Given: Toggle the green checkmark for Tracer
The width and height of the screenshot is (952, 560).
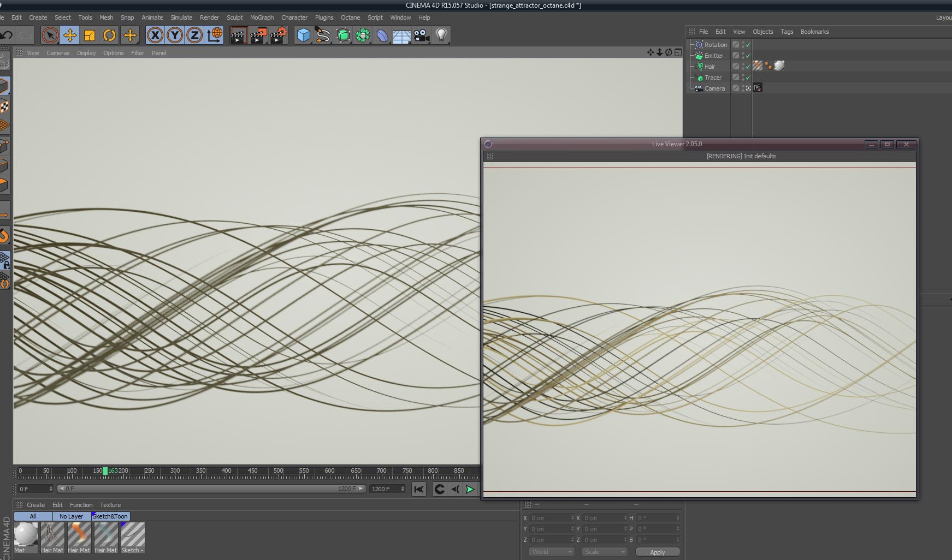Looking at the screenshot, I should click(748, 78).
